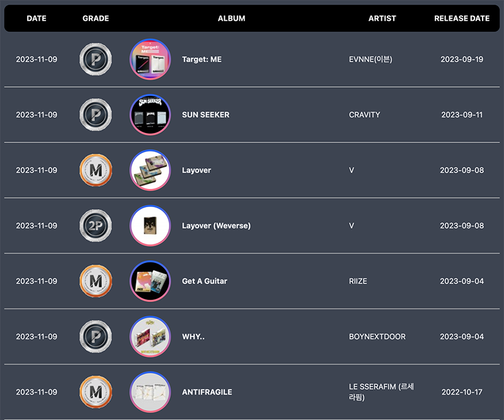Click the Million badge for ANTIFRAGILE
This screenshot has height=420, width=504.
(96, 392)
